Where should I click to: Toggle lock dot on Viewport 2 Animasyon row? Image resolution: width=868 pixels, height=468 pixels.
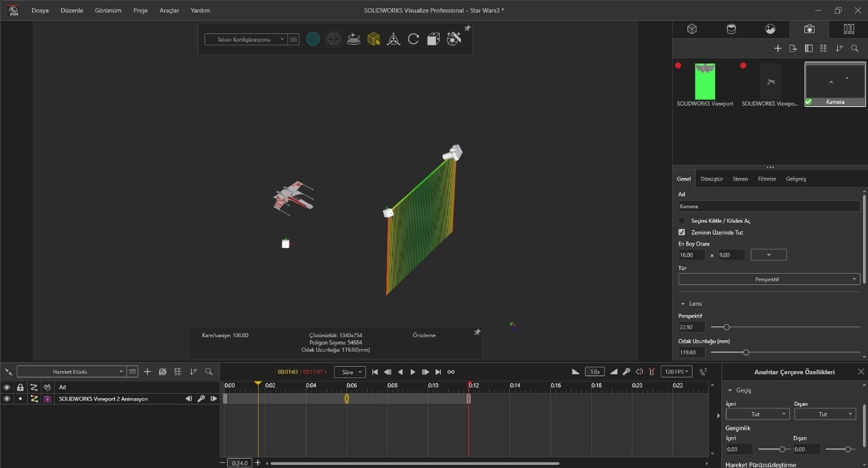tap(20, 399)
